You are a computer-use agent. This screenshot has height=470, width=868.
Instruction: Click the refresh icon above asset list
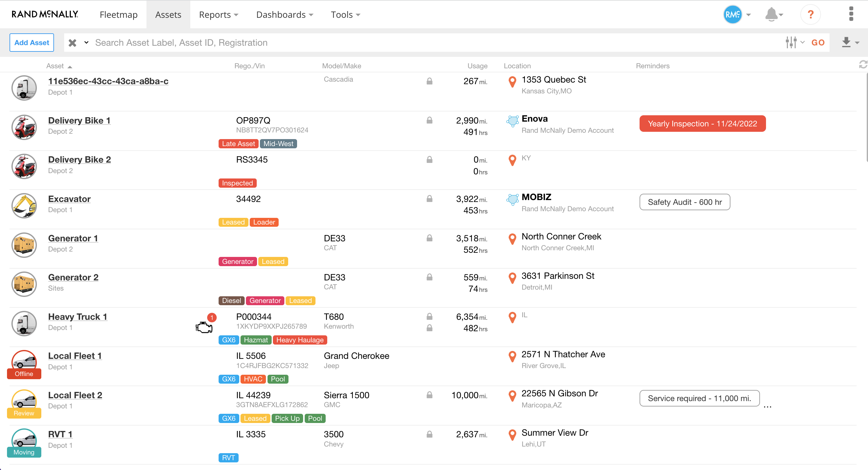point(863,64)
